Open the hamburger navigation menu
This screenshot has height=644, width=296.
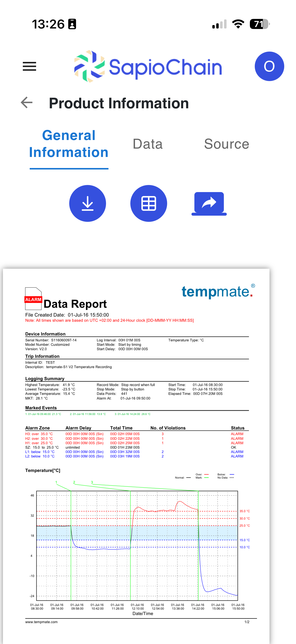pyautogui.click(x=29, y=67)
